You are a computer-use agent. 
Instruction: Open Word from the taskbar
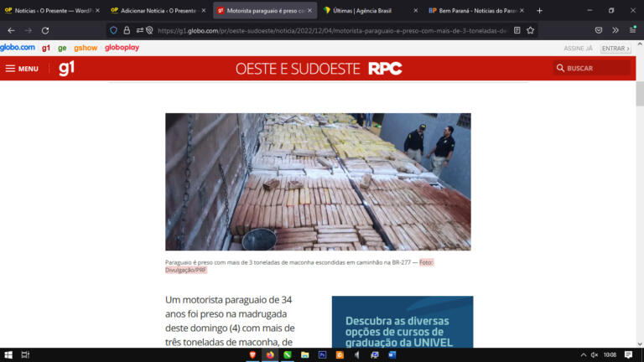point(392,355)
